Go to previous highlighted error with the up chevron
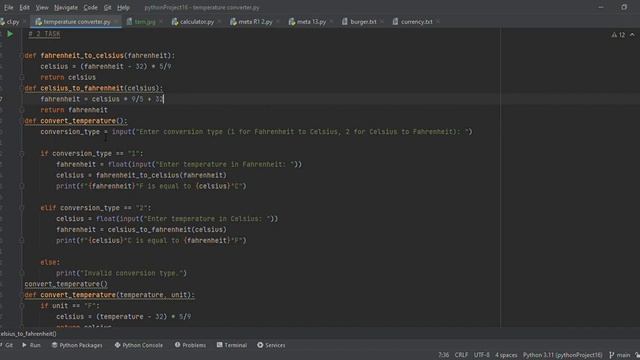 click(x=632, y=35)
